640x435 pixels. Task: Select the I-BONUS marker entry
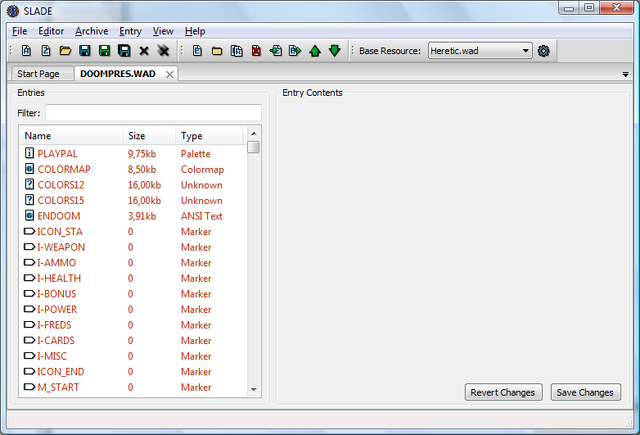[133, 293]
